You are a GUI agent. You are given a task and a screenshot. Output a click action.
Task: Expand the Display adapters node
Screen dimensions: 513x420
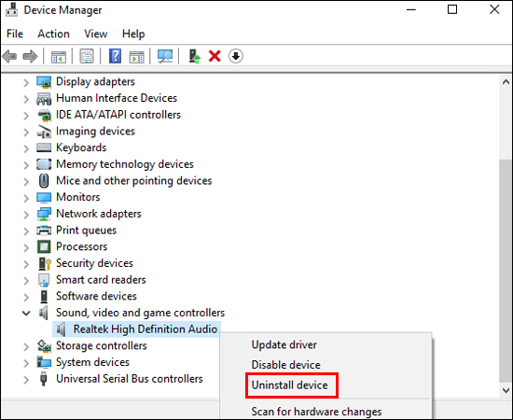pyautogui.click(x=26, y=82)
